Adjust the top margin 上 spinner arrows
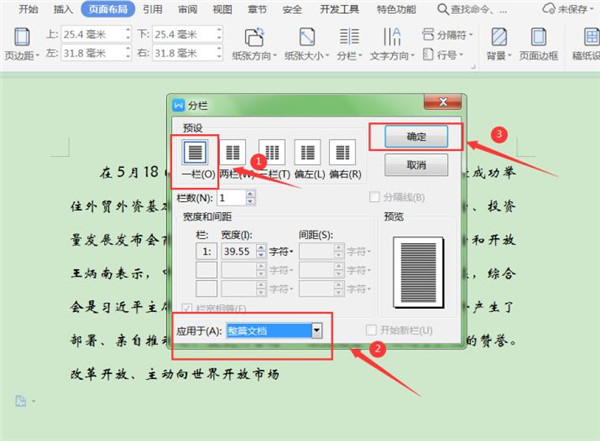This screenshot has width=600, height=441. click(128, 34)
